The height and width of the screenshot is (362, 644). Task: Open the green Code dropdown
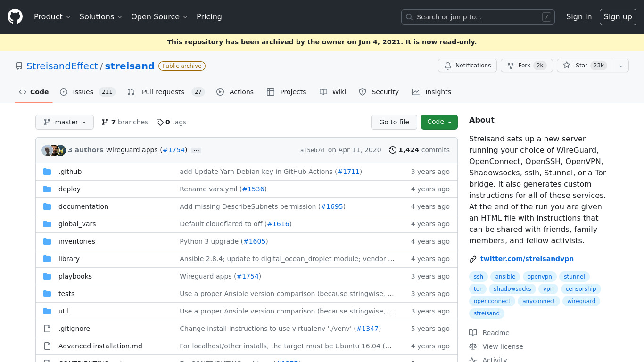click(439, 122)
